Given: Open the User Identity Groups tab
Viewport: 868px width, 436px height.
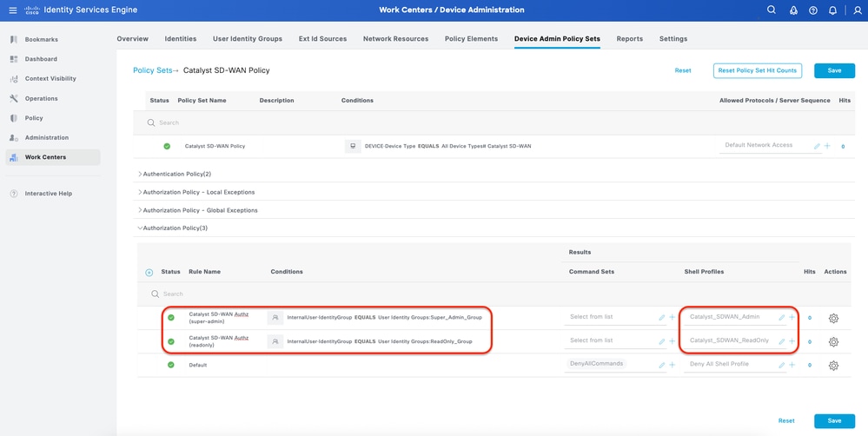Looking at the screenshot, I should pyautogui.click(x=248, y=39).
